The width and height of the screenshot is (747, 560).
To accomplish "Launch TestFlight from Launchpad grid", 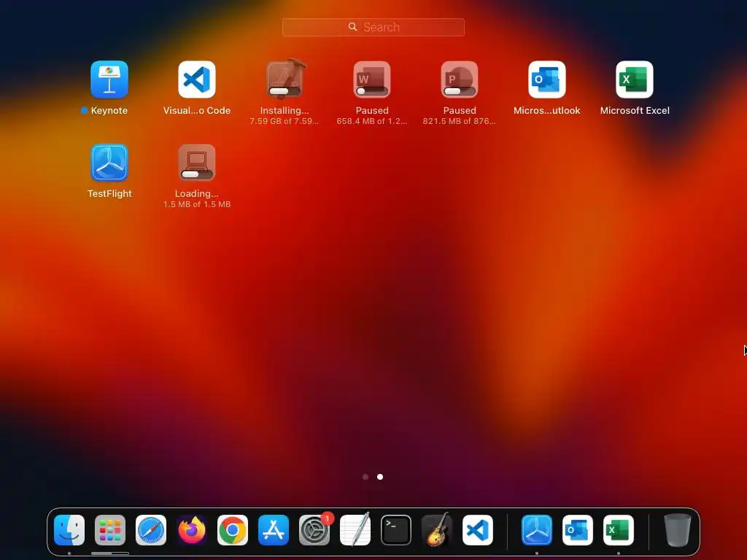I will (109, 163).
